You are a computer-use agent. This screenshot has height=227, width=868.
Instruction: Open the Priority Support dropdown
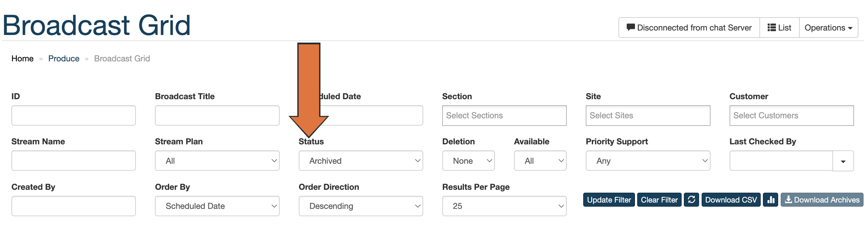648,161
